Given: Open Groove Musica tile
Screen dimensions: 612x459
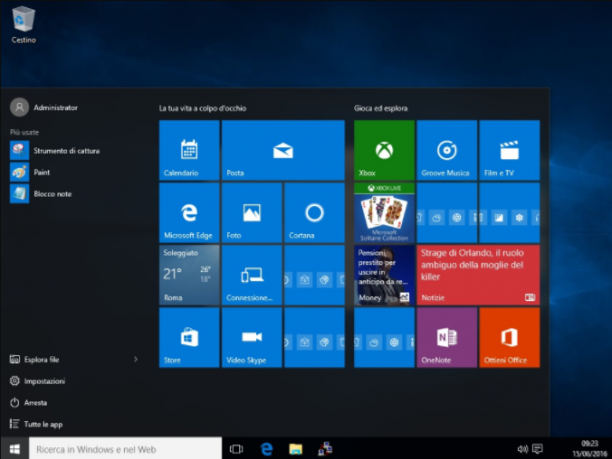Looking at the screenshot, I should pyautogui.click(x=447, y=150).
